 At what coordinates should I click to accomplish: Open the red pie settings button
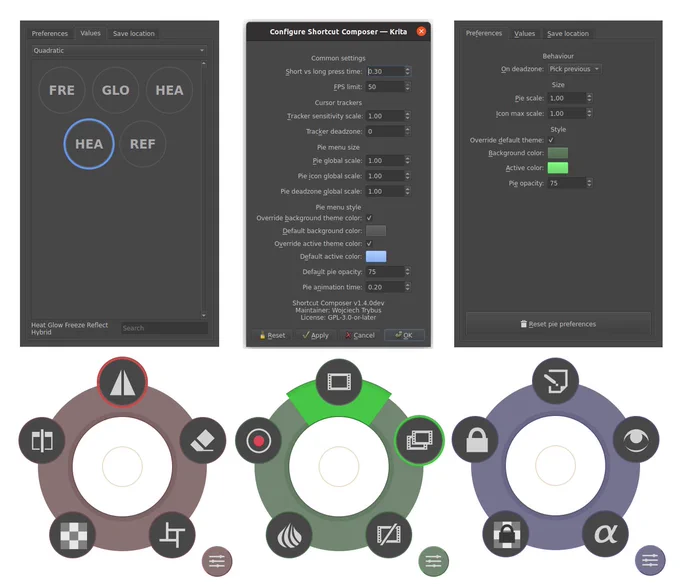tap(217, 561)
